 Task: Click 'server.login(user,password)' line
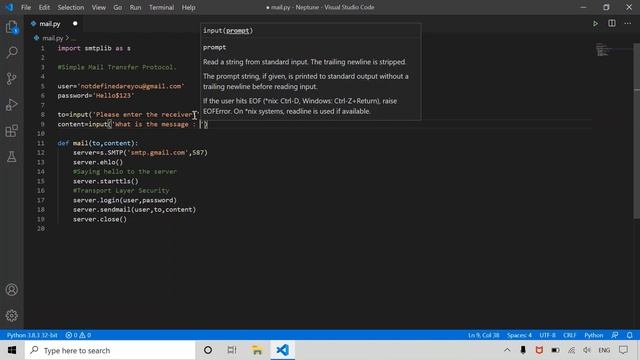pos(125,200)
